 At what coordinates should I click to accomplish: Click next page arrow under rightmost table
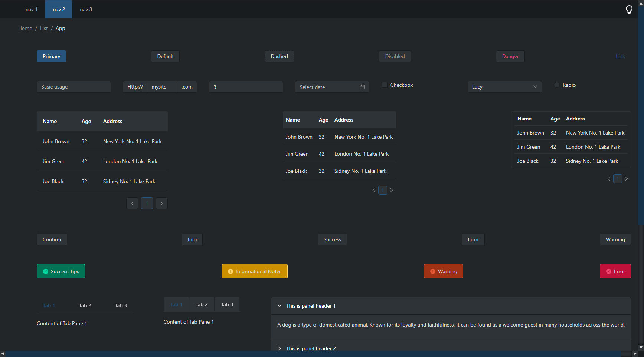(627, 179)
